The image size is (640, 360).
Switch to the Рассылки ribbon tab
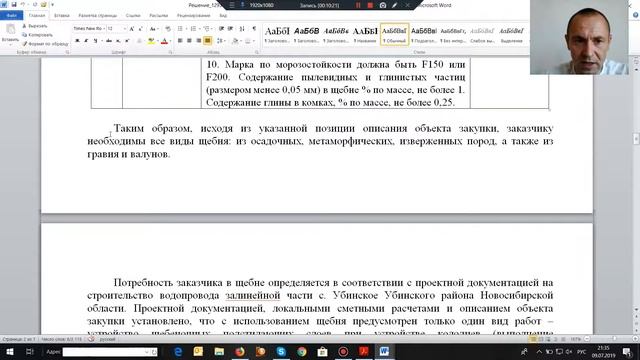(158, 16)
